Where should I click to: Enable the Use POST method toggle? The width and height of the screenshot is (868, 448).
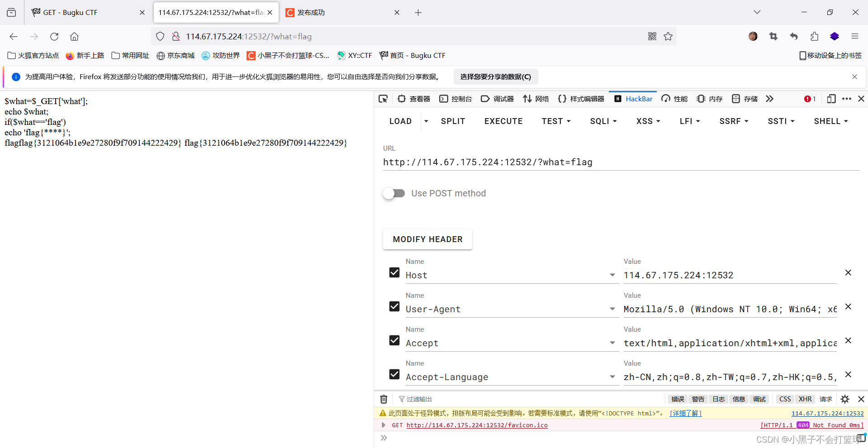(x=394, y=193)
